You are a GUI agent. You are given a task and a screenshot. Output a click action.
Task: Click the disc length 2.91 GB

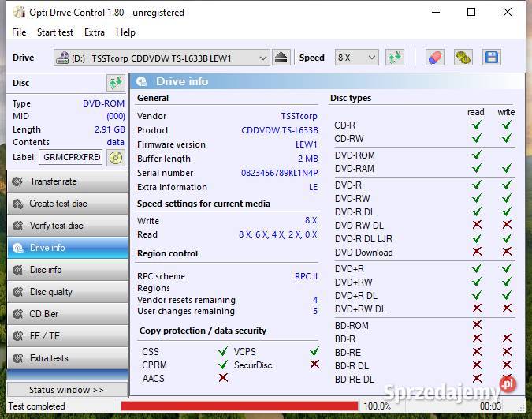(x=110, y=129)
